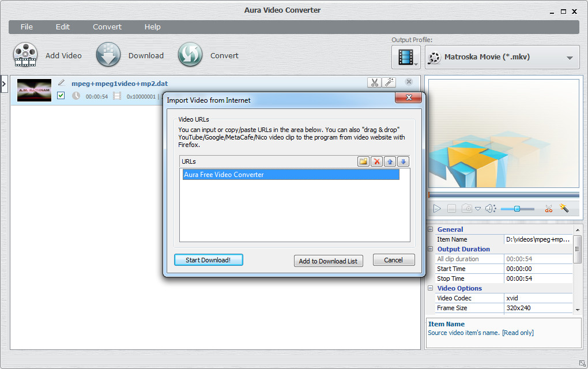Move URL down with blue down arrow
This screenshot has height=369, width=588.
pos(404,161)
